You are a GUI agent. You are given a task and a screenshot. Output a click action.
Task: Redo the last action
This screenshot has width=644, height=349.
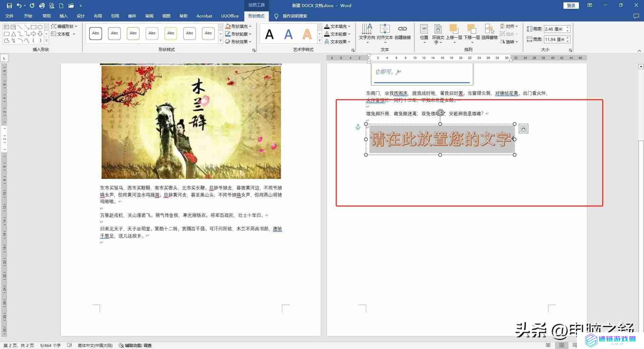[x=32, y=6]
